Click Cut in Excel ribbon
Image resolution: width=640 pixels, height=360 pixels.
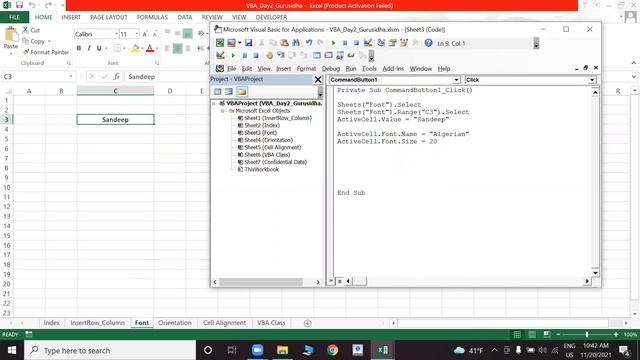[x=31, y=30]
